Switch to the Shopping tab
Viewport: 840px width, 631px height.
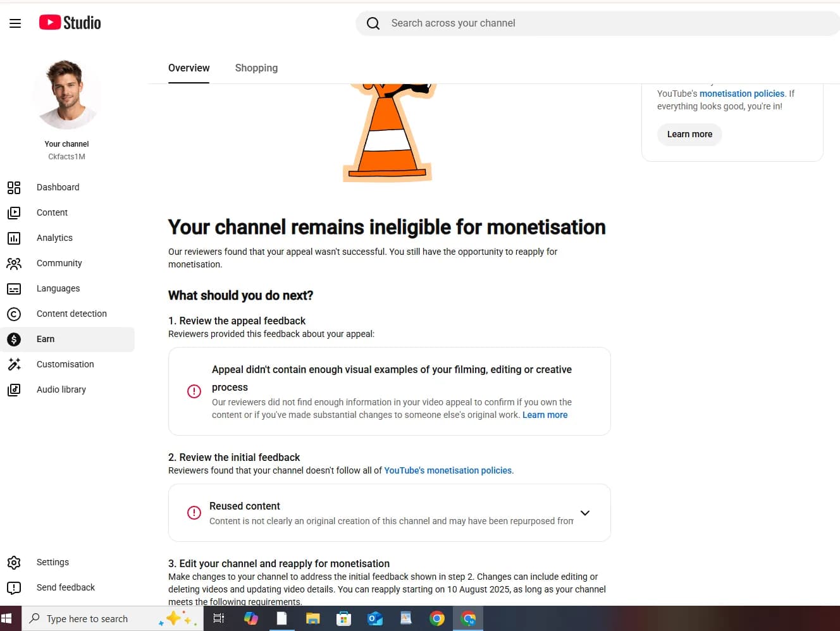click(256, 68)
